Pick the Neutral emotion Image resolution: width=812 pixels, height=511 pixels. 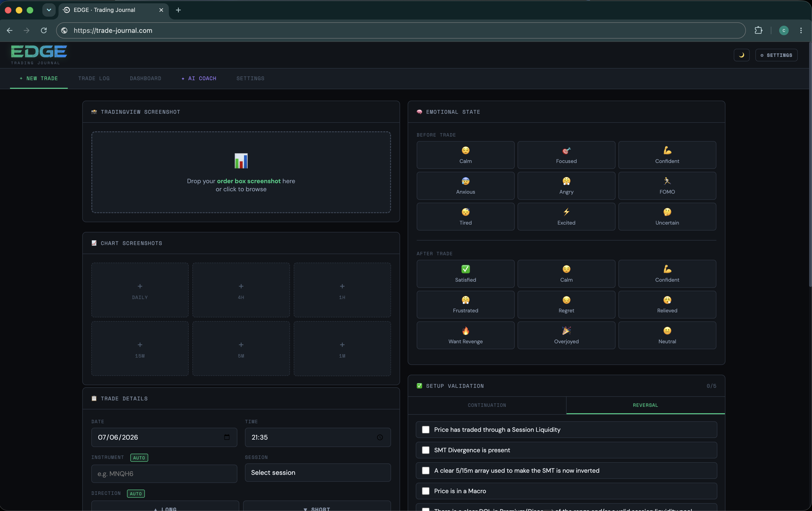(667, 335)
